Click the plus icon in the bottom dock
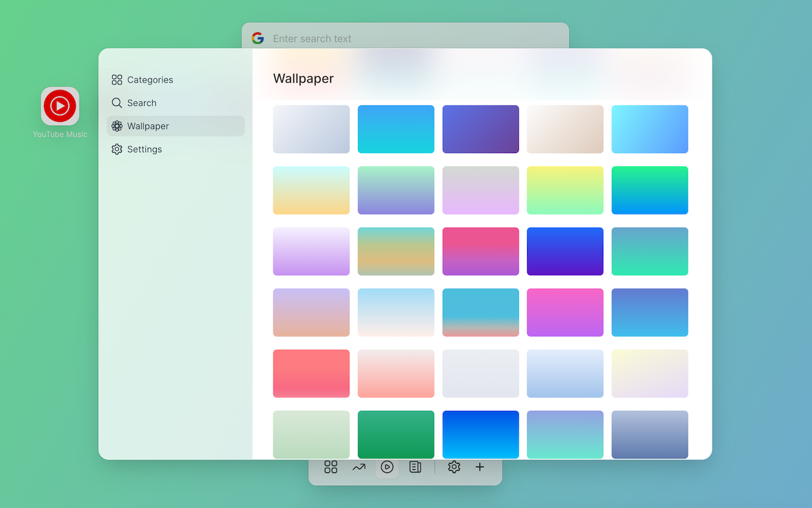This screenshot has height=508, width=812. coord(480,467)
